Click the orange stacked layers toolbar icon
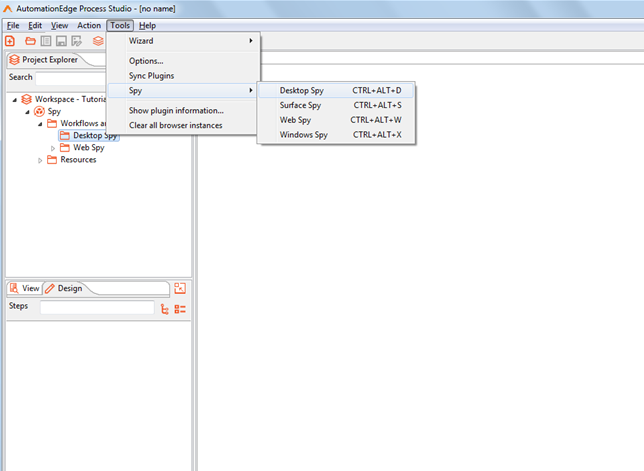 click(x=98, y=41)
